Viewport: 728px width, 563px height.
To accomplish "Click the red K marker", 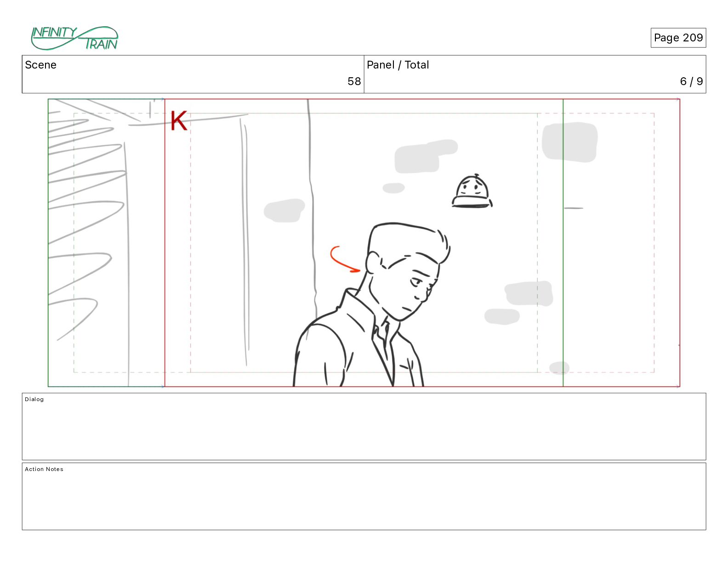I will tap(179, 121).
